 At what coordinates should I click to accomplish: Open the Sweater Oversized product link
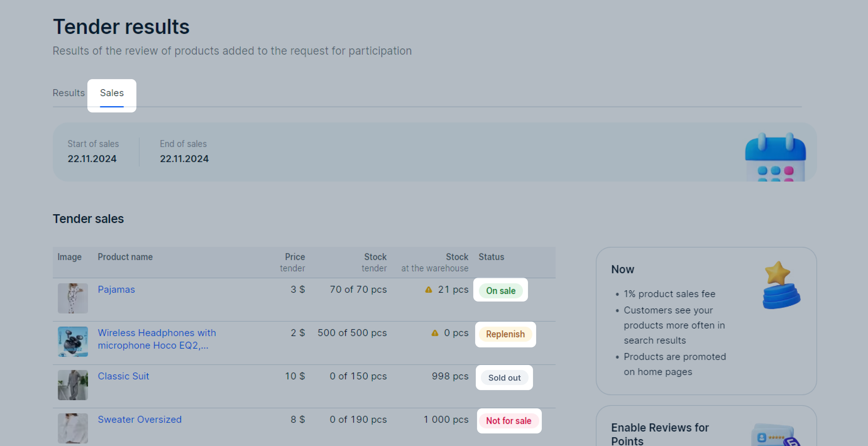pos(140,419)
